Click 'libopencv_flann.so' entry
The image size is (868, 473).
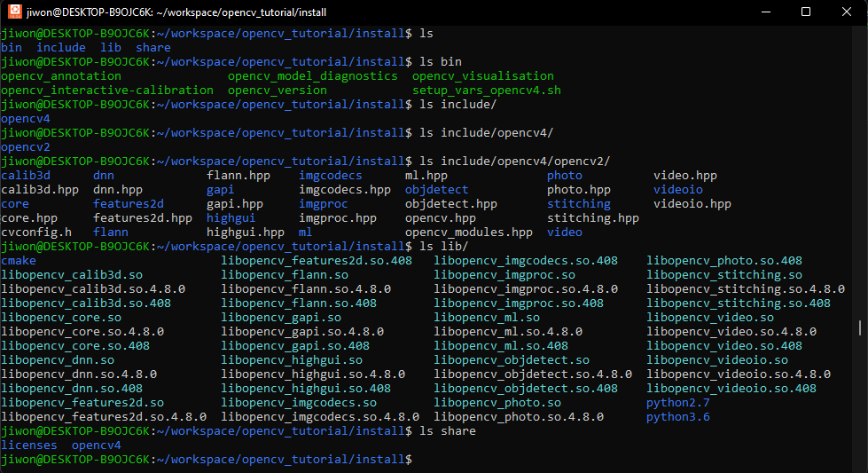(x=285, y=275)
